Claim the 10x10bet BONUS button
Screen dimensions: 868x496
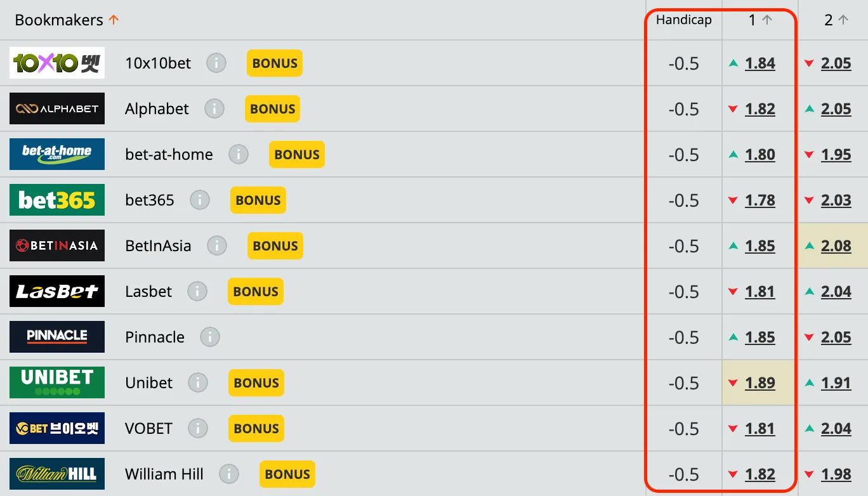[x=275, y=63]
